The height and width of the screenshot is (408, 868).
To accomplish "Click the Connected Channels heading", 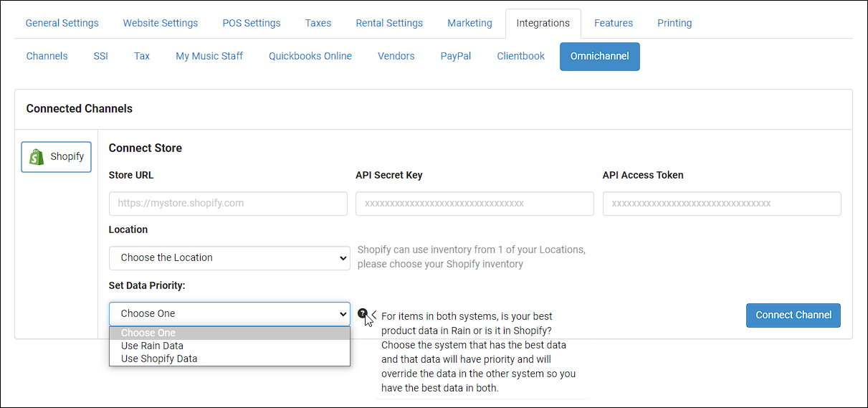I will coord(80,109).
